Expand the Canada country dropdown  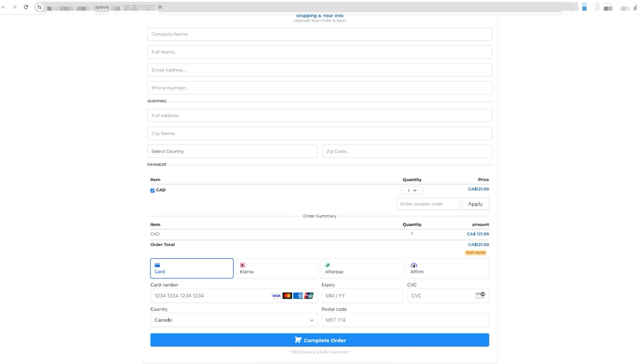click(234, 320)
